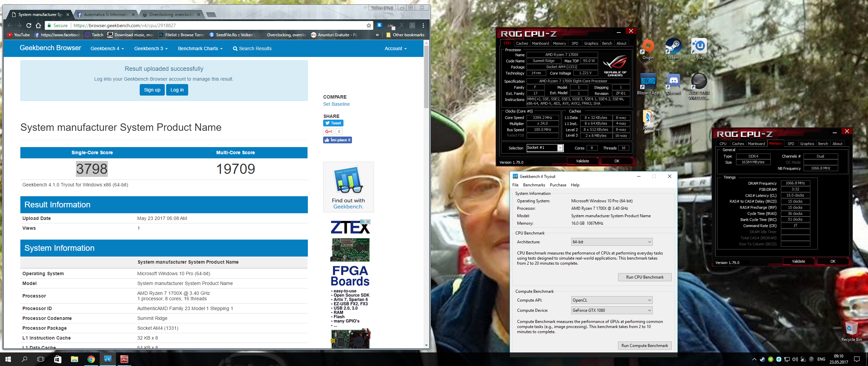The width and height of the screenshot is (868, 366).
Task: Open the YouTube bookmark
Action: [19, 35]
